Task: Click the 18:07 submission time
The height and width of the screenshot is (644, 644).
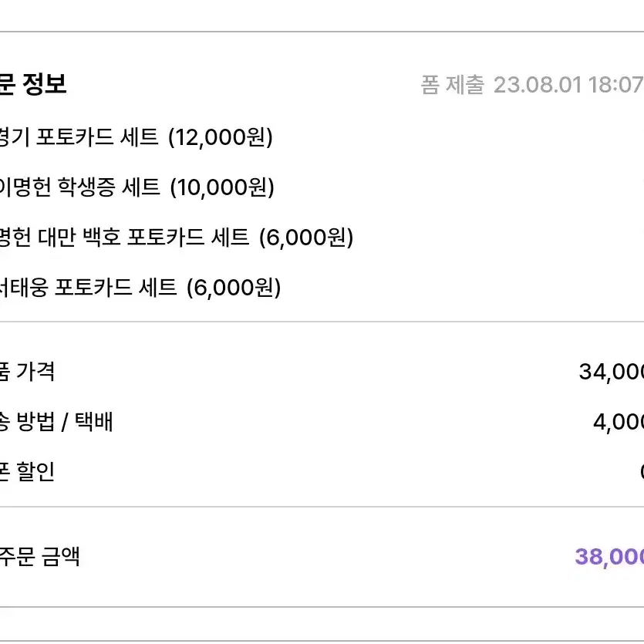Action: (616, 85)
